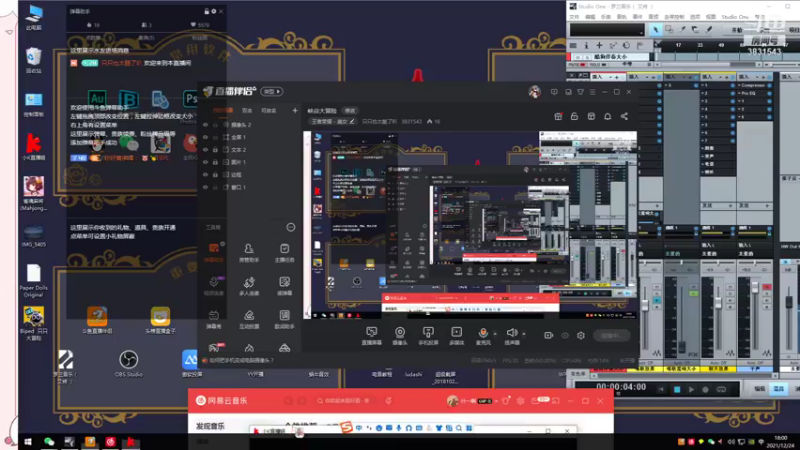Open the Compressor insert dropdown in Studio One mixer
Image resolution: width=800 pixels, height=450 pixels.
(x=739, y=85)
